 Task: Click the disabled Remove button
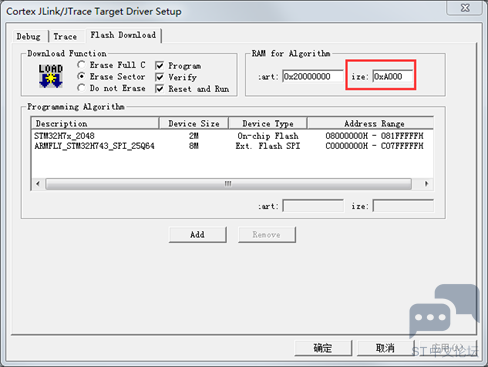[x=267, y=235]
